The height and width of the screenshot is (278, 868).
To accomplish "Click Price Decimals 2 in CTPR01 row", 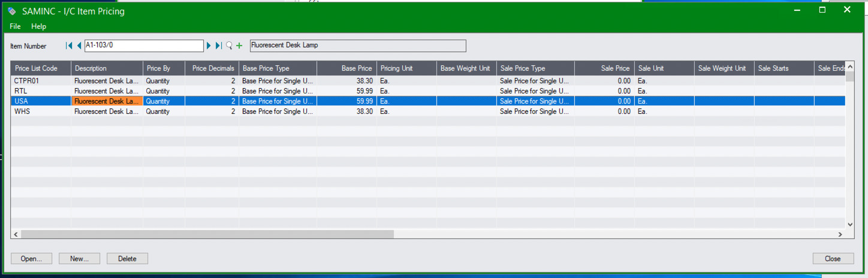I will coord(212,81).
